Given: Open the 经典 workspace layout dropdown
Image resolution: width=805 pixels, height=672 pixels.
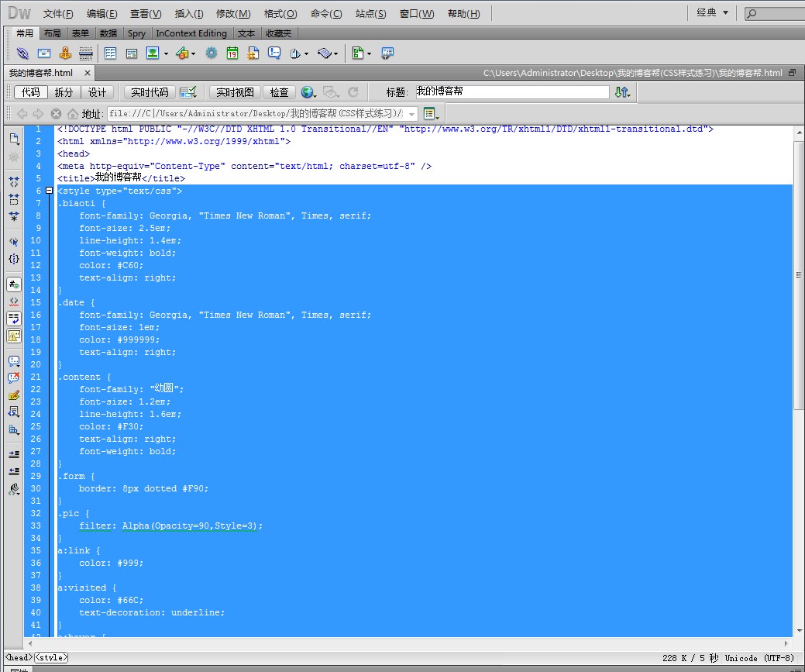Looking at the screenshot, I should (713, 13).
